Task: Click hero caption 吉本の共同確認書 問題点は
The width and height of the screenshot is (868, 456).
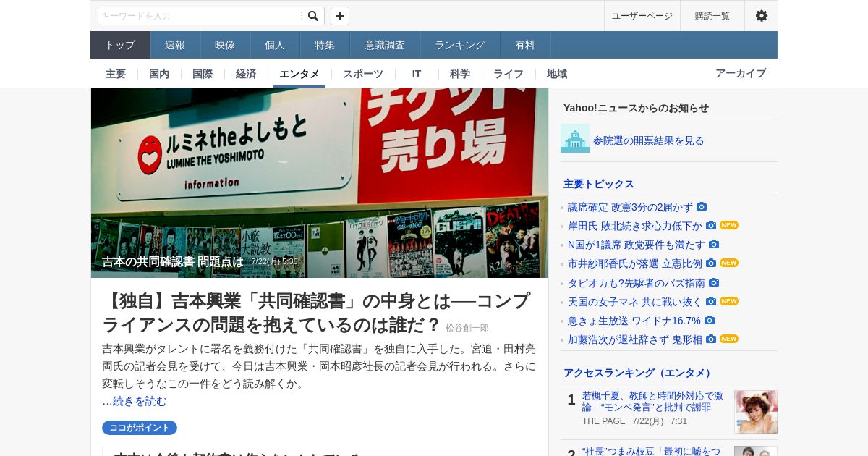Action: point(173,261)
